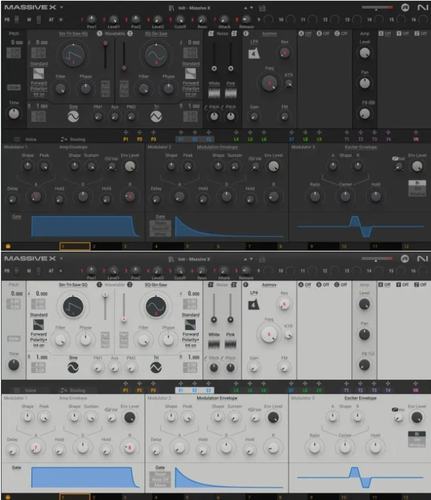Click oscillator 2 Standard mode icon, light theme
Image resolution: width=431 pixels, height=500 pixels.
(x=190, y=325)
